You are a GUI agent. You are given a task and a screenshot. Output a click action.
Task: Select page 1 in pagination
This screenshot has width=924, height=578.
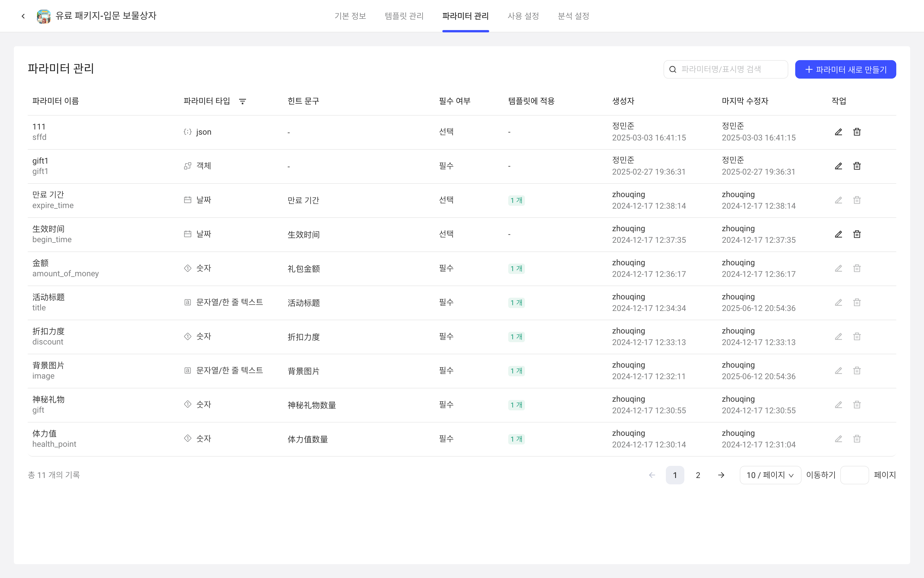[675, 475]
